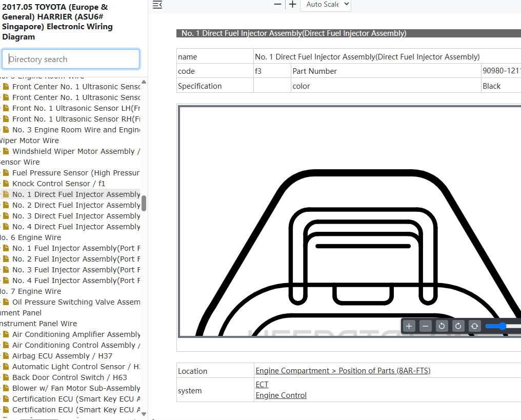Select No. 2 Direct Fuel Injector Assembly
The width and height of the screenshot is (521, 420).
tap(76, 205)
